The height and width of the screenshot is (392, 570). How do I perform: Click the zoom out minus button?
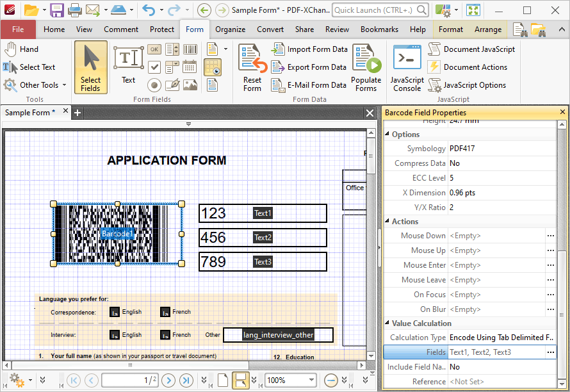[x=331, y=380]
